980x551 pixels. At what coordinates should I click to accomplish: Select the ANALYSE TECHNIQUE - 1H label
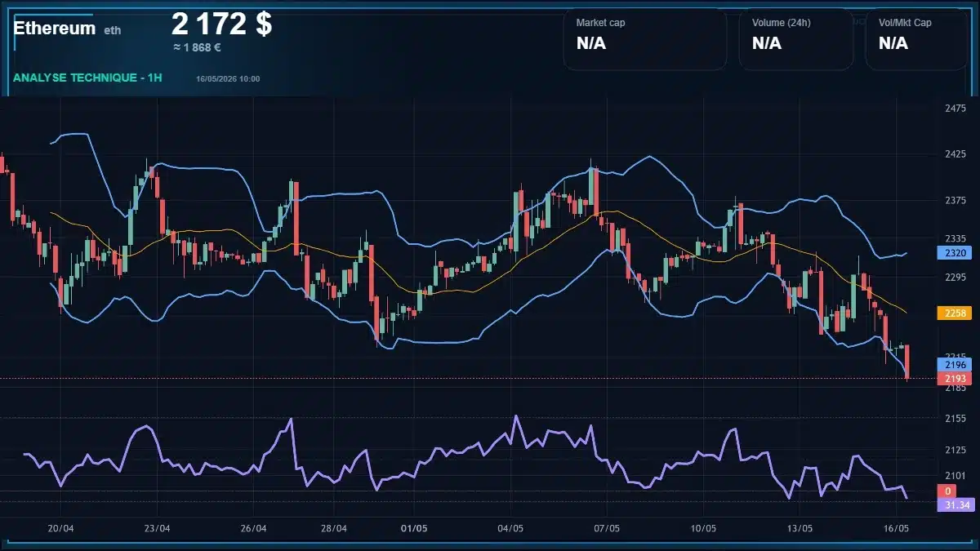pos(87,78)
